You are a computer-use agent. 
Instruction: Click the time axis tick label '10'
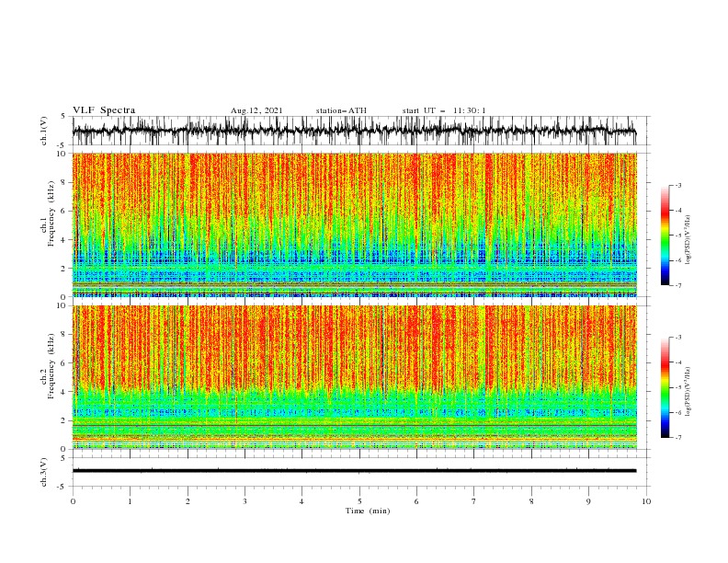click(x=646, y=501)
